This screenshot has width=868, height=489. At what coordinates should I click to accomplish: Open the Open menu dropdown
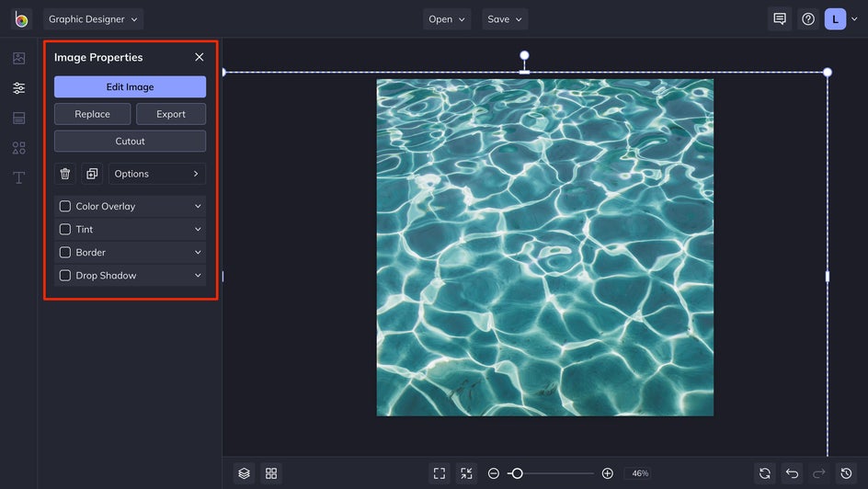(447, 19)
